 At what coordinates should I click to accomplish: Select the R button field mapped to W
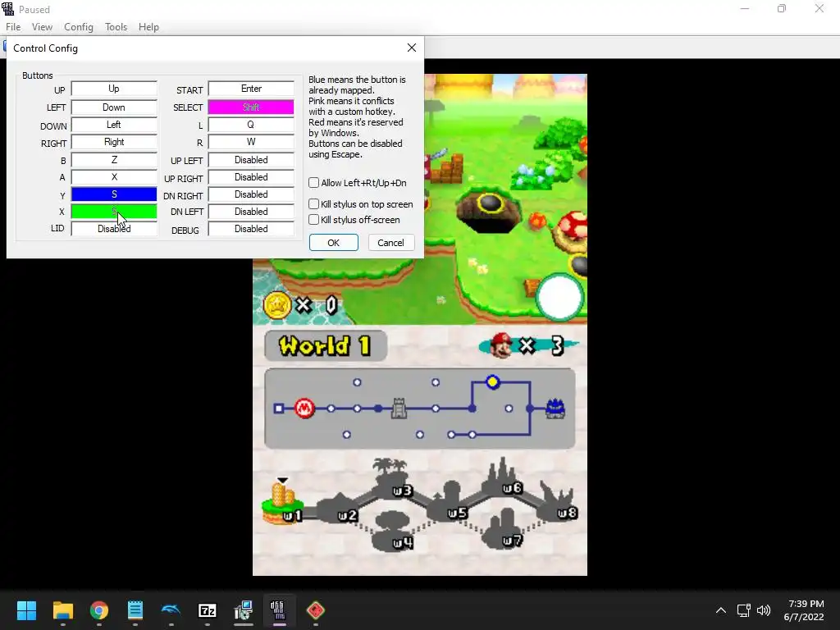pyautogui.click(x=251, y=142)
